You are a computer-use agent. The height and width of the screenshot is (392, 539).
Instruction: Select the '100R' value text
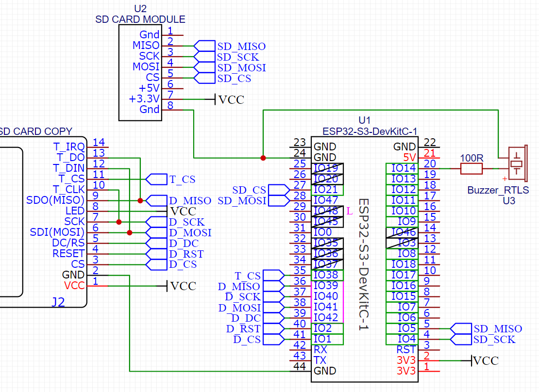472,158
